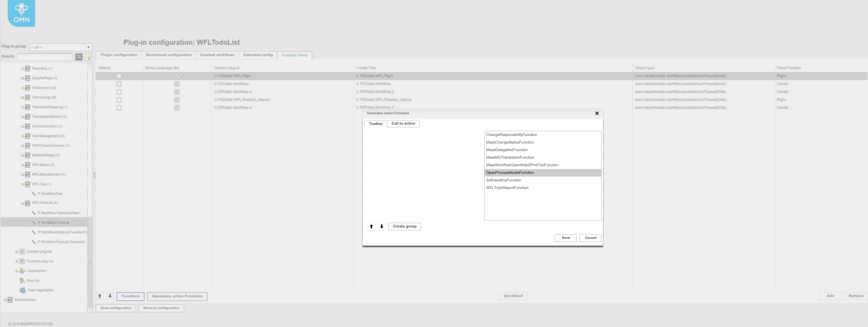Click the Reporting plug-in icon

(x=28, y=68)
